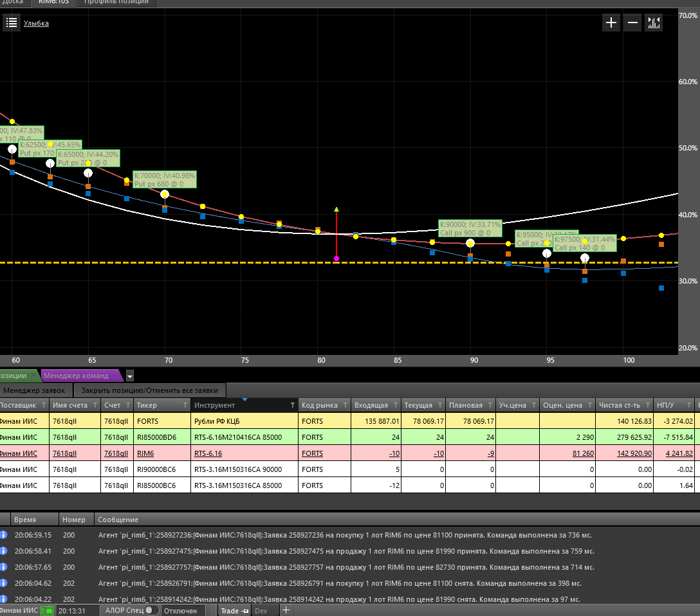This screenshot has height=616, width=700.
Task: Click the filter icon in Инструмент column
Action: click(293, 405)
